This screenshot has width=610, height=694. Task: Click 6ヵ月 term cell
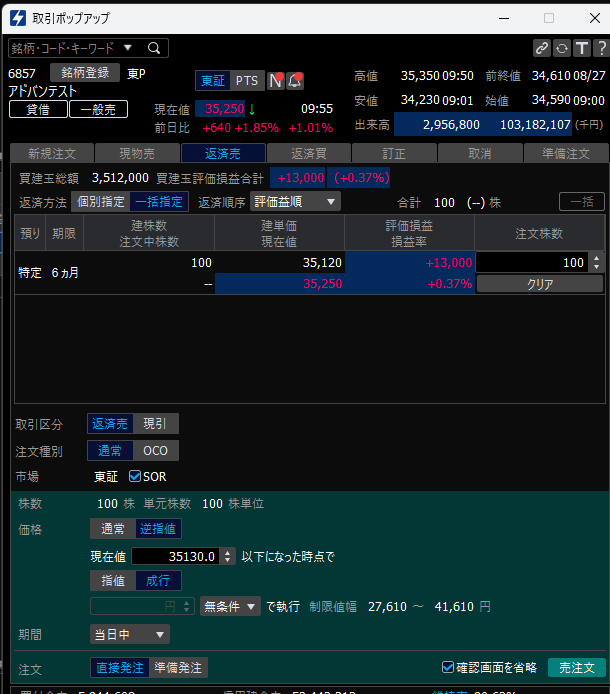coord(65,273)
